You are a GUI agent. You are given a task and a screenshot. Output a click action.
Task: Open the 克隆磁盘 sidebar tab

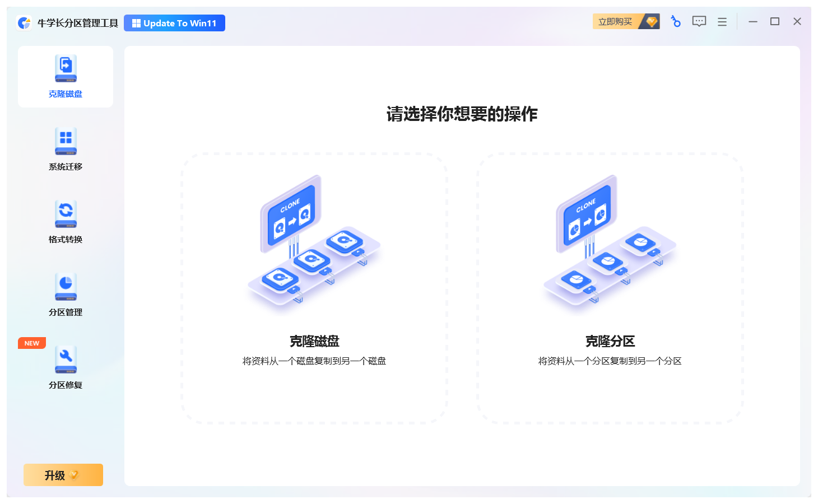click(x=66, y=77)
